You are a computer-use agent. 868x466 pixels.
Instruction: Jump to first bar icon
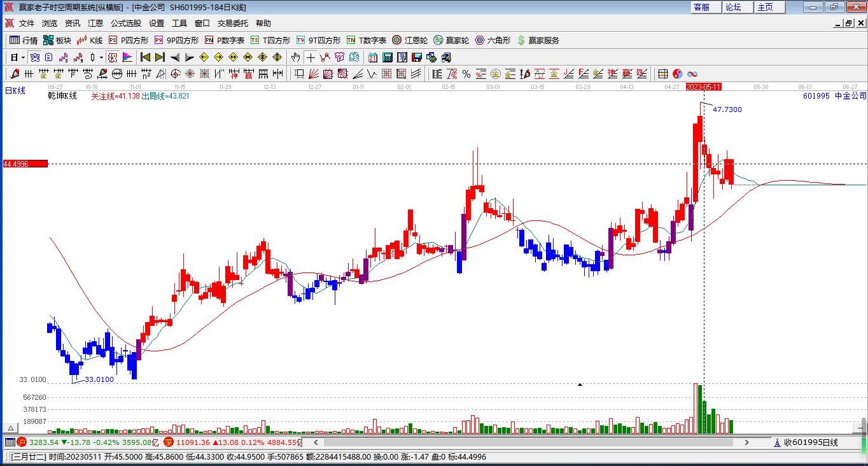145,57
